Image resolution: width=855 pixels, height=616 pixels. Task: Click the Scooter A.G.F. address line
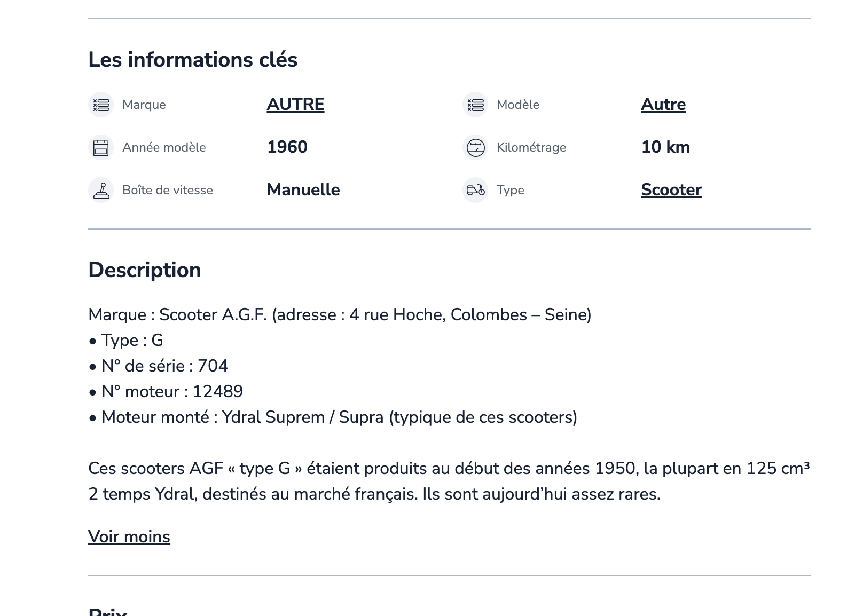click(x=340, y=315)
